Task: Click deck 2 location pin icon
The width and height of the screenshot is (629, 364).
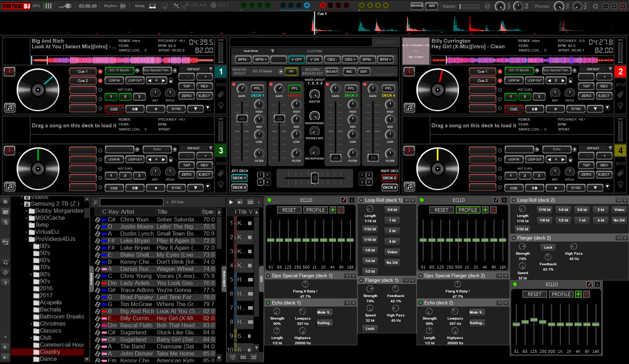Action: (621, 105)
